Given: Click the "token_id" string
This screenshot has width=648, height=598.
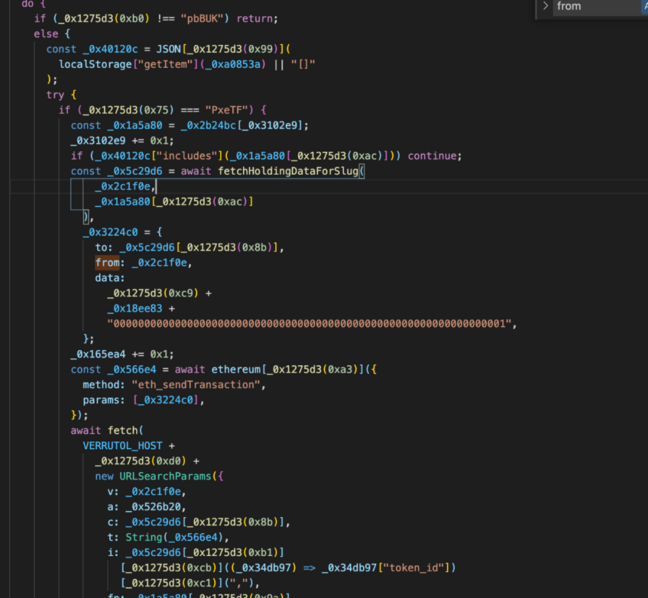Looking at the screenshot, I should pyautogui.click(x=414, y=568).
